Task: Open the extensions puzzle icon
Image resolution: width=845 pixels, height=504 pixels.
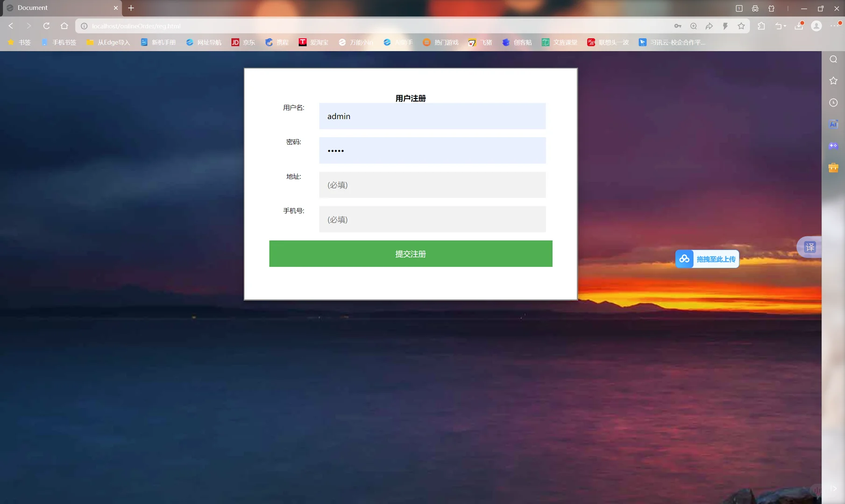Action: (761, 26)
